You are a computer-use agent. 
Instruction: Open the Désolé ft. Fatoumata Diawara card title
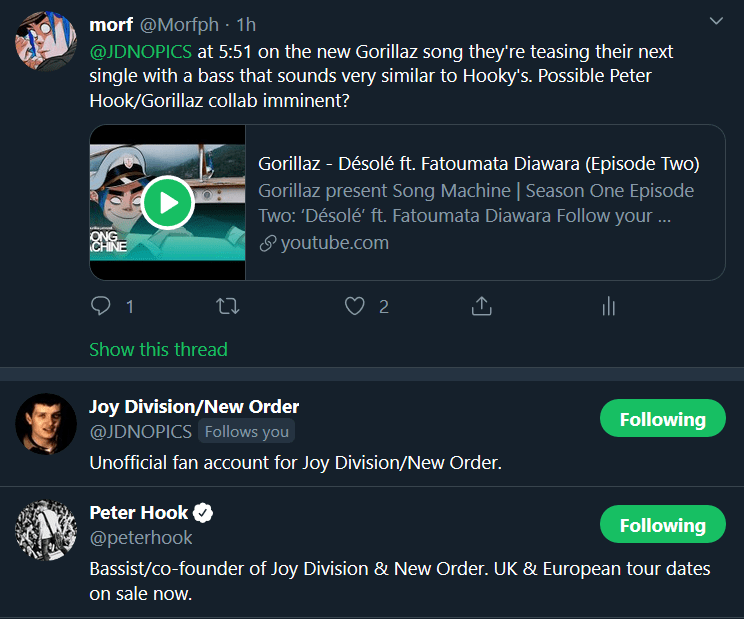coord(478,164)
